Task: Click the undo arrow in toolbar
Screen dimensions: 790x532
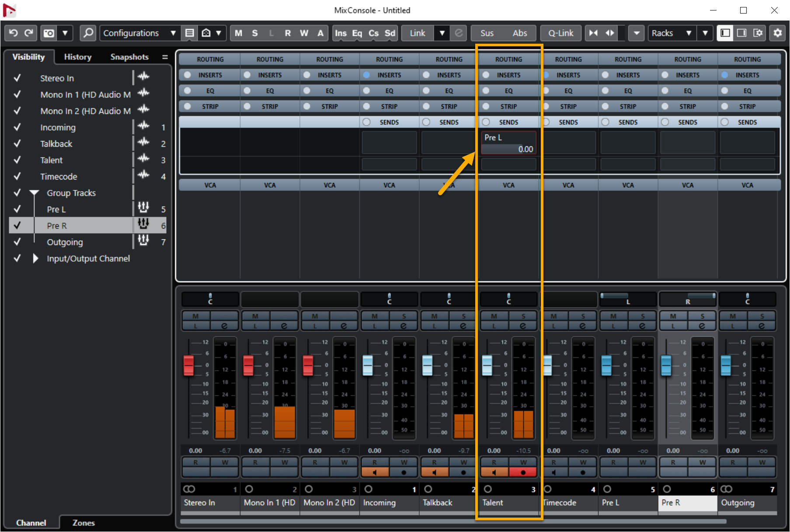Action: tap(13, 33)
